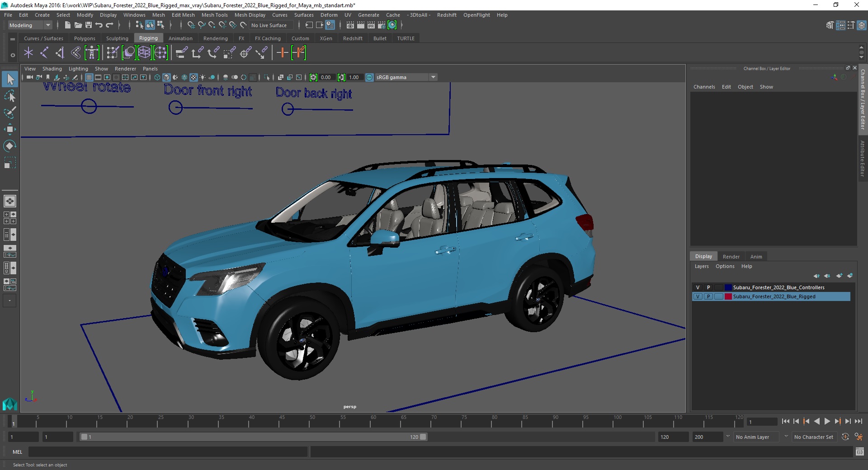Open the shelf tab menu icon
The height and width of the screenshot is (470, 868).
coord(13,39)
